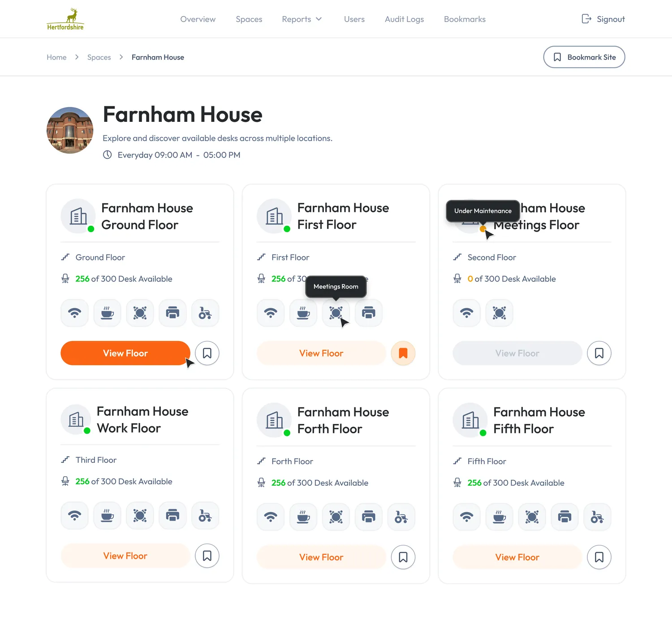Screen dimensions: 672x630
Task: Click the meeting room icon on Meetings Floor card
Action: (500, 313)
